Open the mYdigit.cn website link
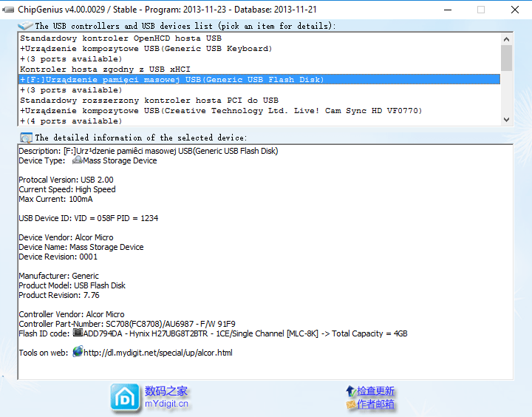This screenshot has width=532, height=417. [x=166, y=404]
